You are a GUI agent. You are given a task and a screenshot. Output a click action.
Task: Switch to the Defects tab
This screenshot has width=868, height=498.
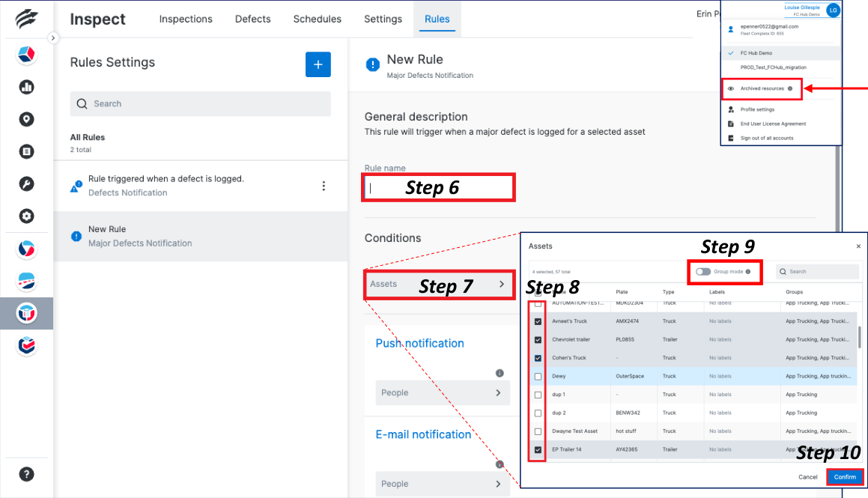point(252,19)
